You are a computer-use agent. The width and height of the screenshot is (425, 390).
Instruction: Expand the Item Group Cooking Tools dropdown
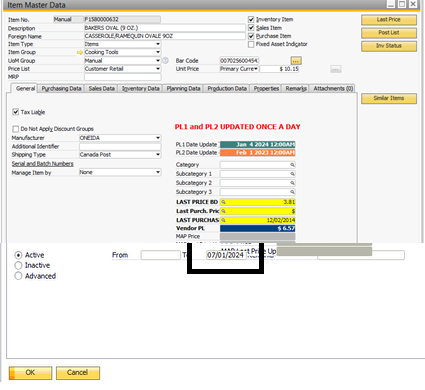point(158,52)
